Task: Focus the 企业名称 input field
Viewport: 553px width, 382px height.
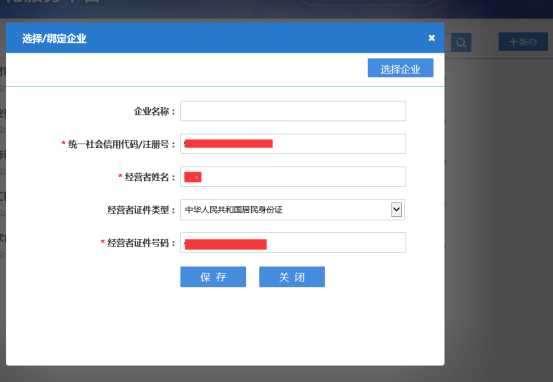Action: click(293, 111)
